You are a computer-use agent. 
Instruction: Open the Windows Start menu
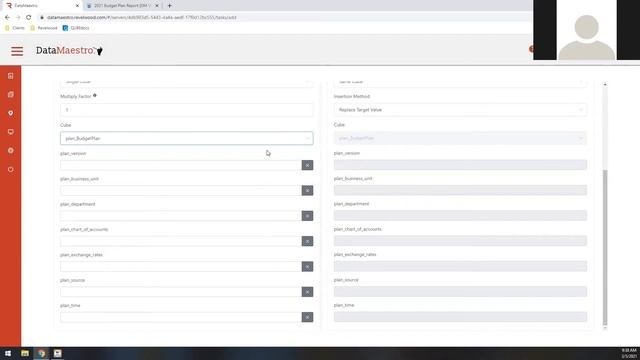[x=8, y=353]
